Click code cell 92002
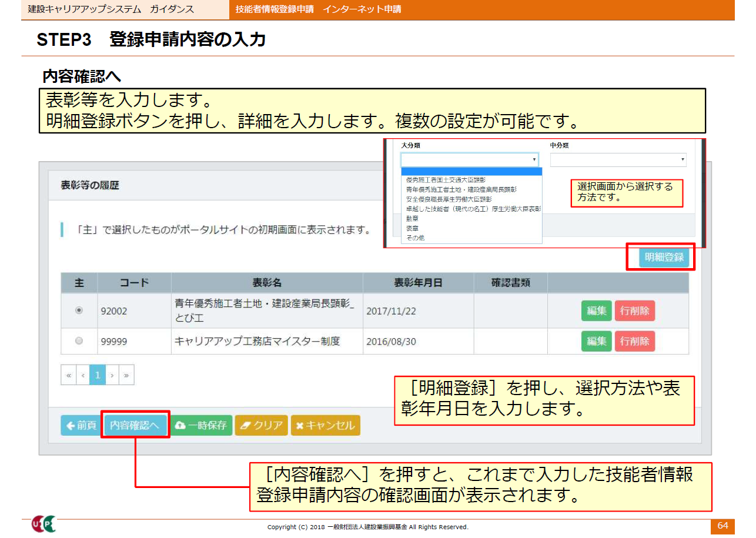Image resolution: width=756 pixels, height=538 pixels. click(x=134, y=310)
